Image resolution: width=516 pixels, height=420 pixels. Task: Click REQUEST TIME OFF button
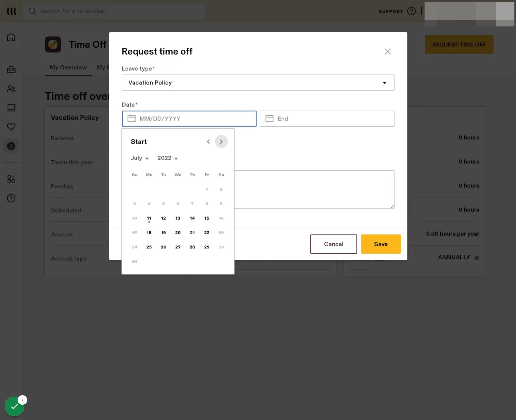pos(459,44)
